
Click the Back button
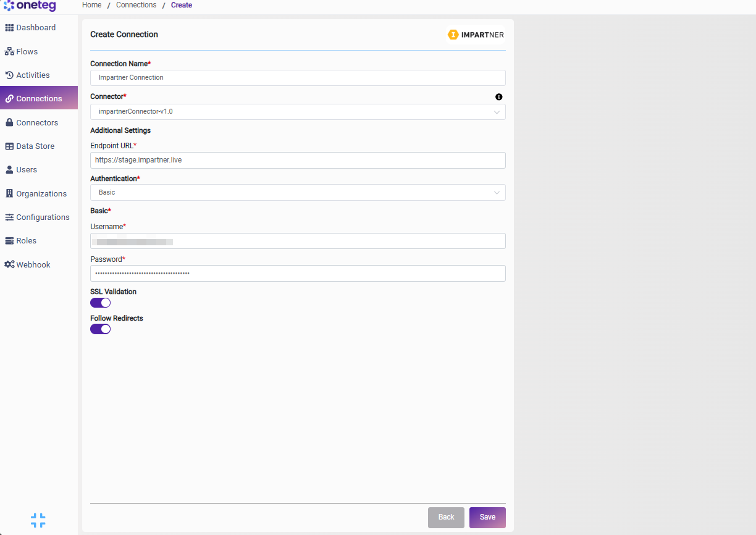[446, 518]
